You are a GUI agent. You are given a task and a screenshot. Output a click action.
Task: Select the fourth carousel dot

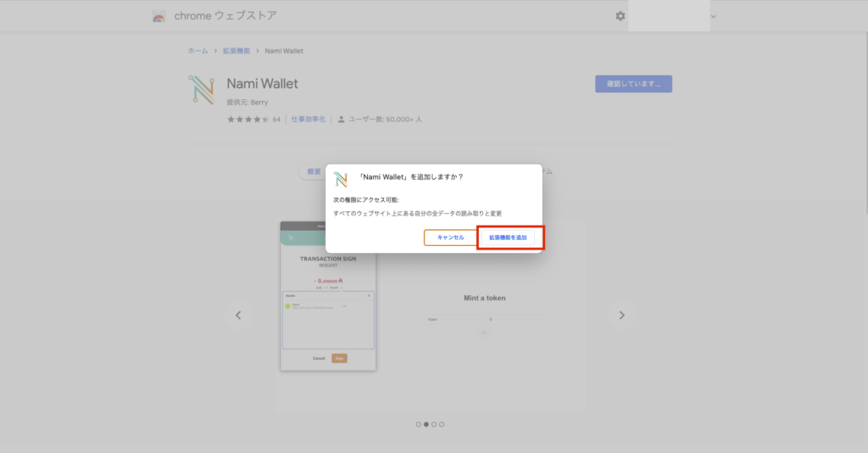click(442, 424)
